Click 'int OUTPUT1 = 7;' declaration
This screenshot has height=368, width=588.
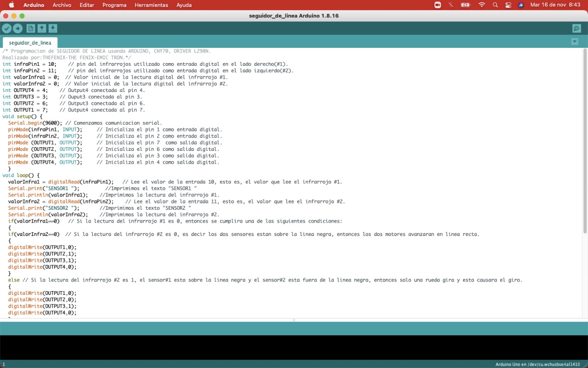click(x=25, y=110)
